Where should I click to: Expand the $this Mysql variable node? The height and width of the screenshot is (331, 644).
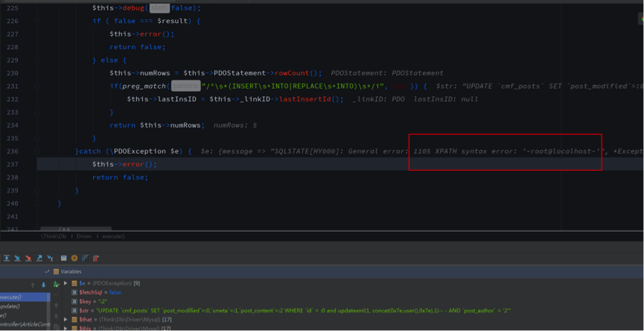click(66, 328)
